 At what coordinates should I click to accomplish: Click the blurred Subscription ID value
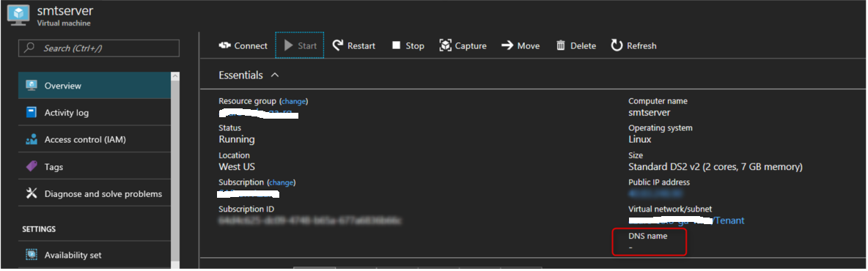(310, 220)
